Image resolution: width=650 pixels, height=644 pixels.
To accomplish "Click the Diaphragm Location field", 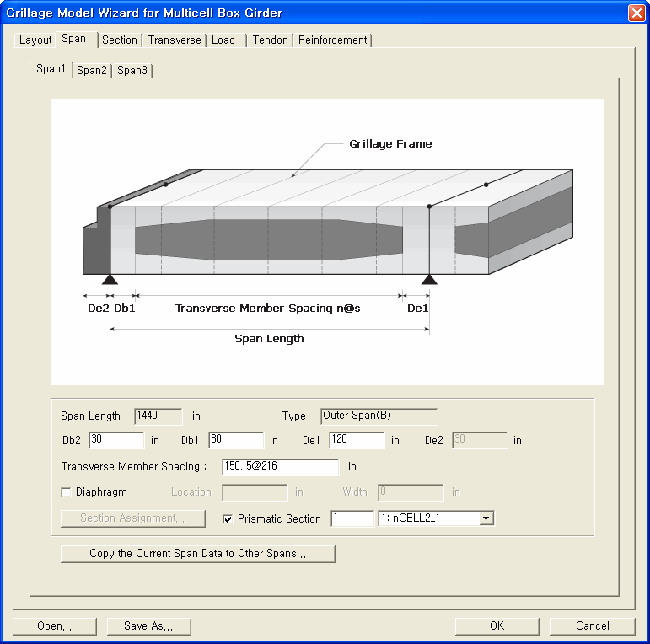I will point(255,492).
